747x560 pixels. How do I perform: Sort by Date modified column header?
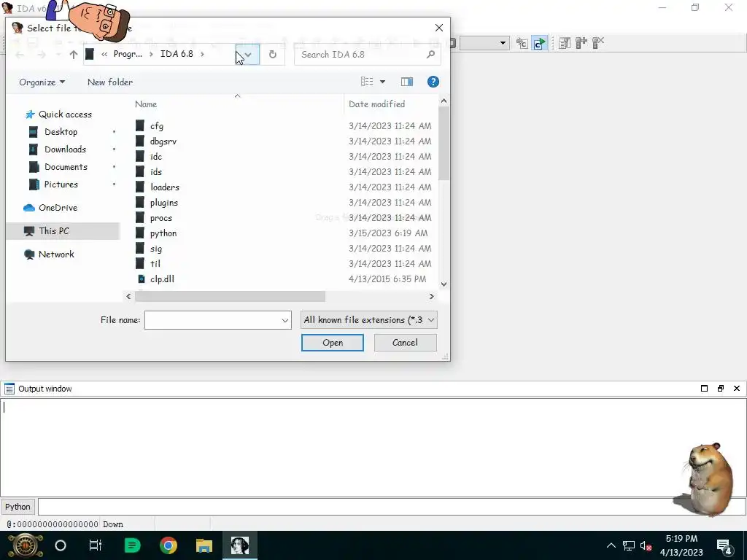pos(377,104)
